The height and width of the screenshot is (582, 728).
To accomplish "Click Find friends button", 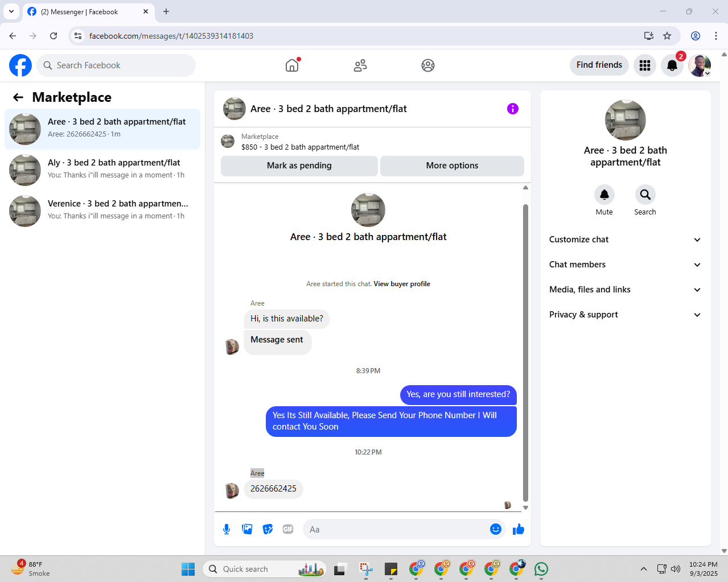I will click(x=599, y=65).
